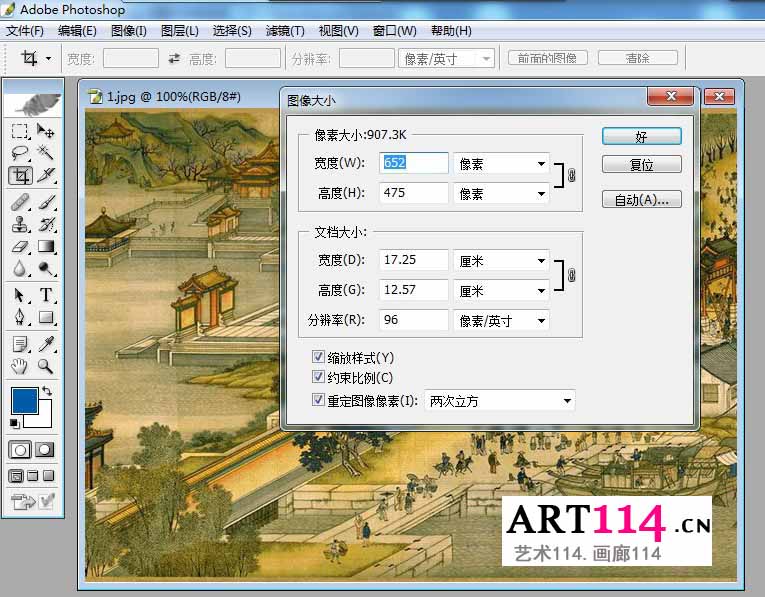The height and width of the screenshot is (597, 765).
Task: Select the Brush tool
Action: pyautogui.click(x=45, y=202)
